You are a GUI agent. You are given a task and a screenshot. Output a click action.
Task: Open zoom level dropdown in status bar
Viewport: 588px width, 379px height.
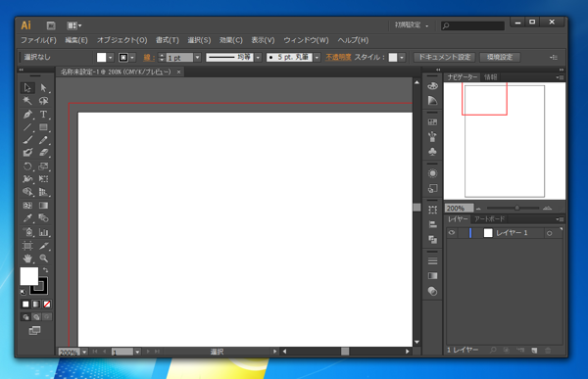(84, 352)
